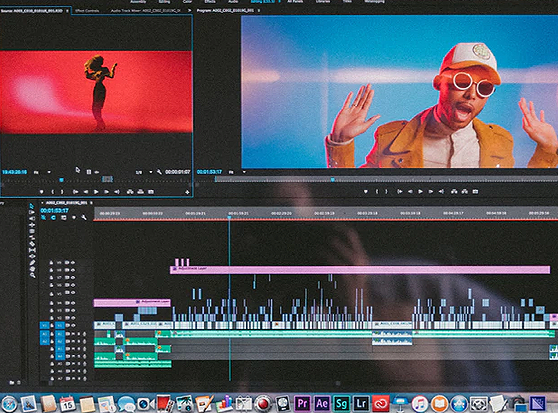Mute the A1 audio track

pyautogui.click(x=73, y=334)
